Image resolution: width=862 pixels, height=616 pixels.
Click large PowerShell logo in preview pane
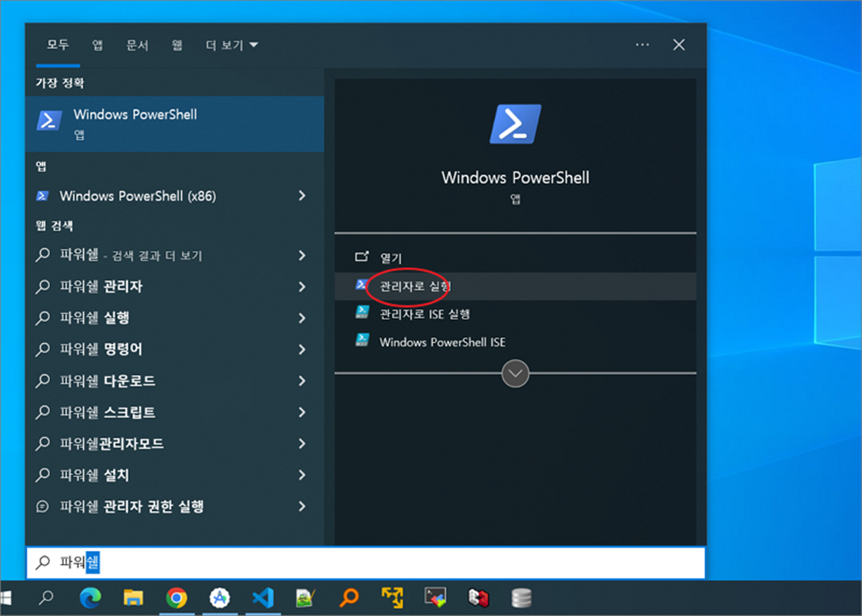click(515, 124)
